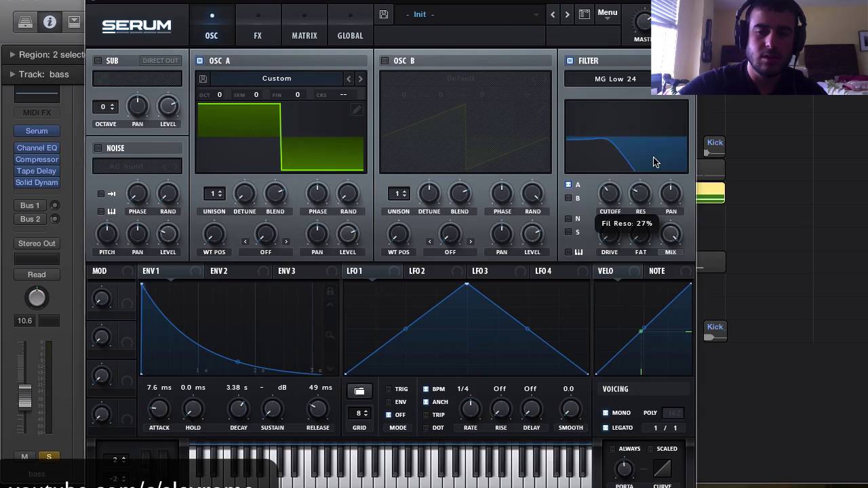
Task: Click the OSC A green waveform display
Action: point(281,137)
